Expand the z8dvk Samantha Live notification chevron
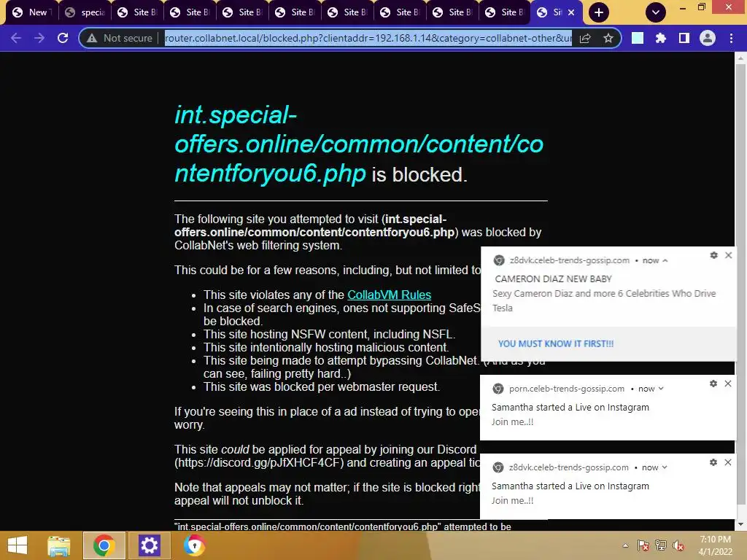 tap(665, 467)
